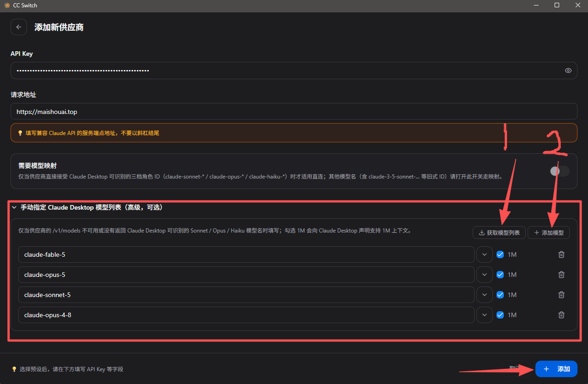588x384 pixels.
Task: Click the orange hint about trailing slash
Action: (294, 133)
